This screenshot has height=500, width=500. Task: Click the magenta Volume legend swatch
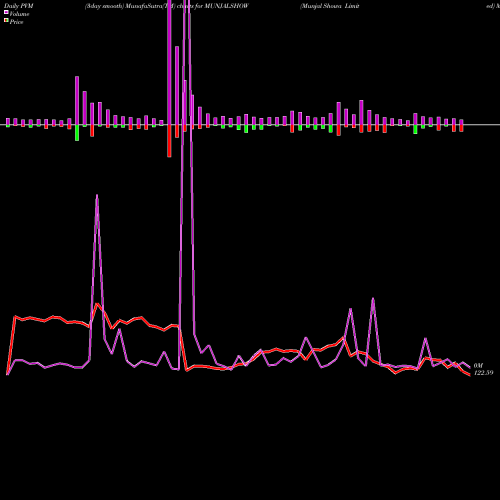[x=6, y=13]
